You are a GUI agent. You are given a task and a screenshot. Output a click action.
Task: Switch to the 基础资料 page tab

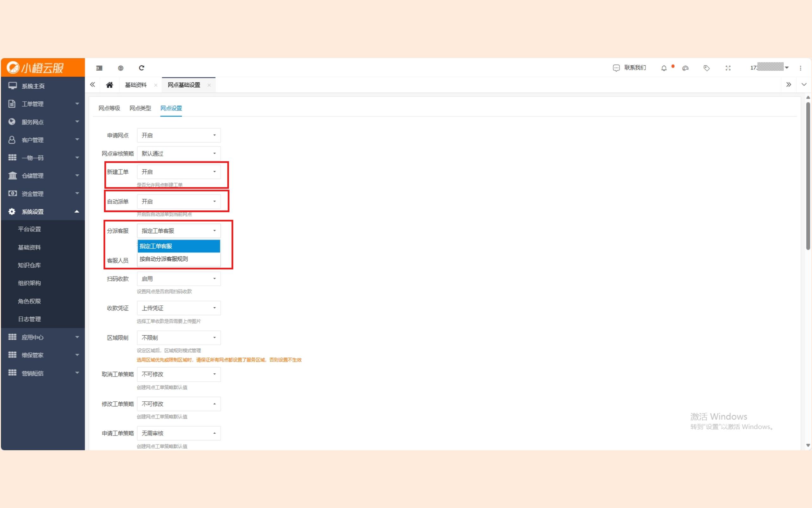[136, 85]
